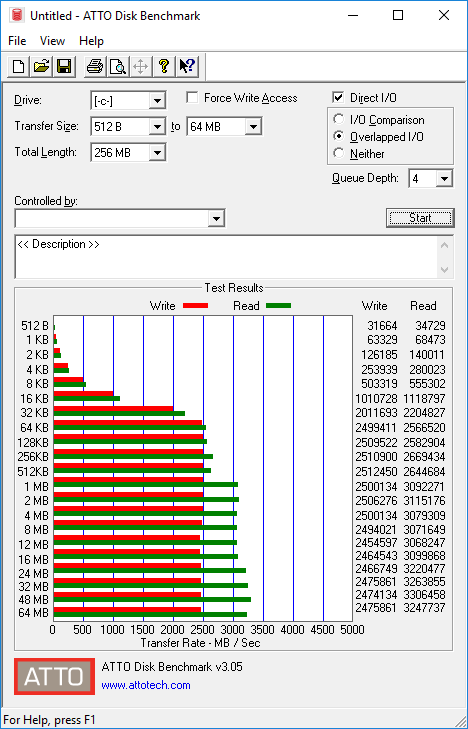The image size is (468, 729).
Task: Open the www.attotech.com link
Action: (146, 685)
